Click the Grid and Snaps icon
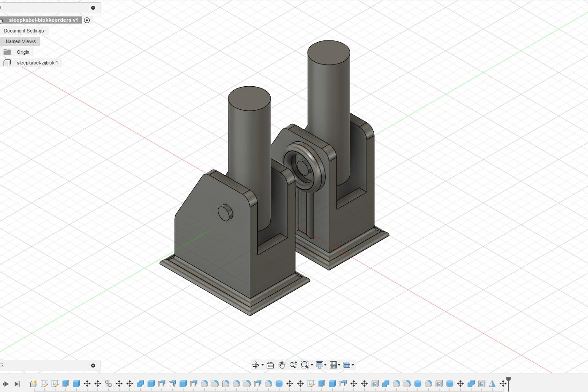The height and width of the screenshot is (392, 588). point(334,365)
